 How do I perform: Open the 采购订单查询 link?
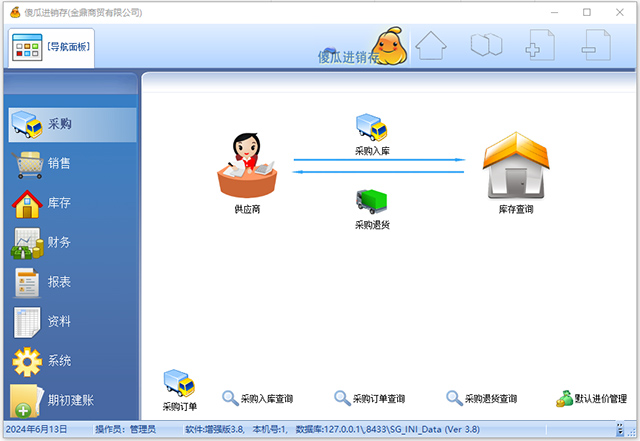click(379, 399)
